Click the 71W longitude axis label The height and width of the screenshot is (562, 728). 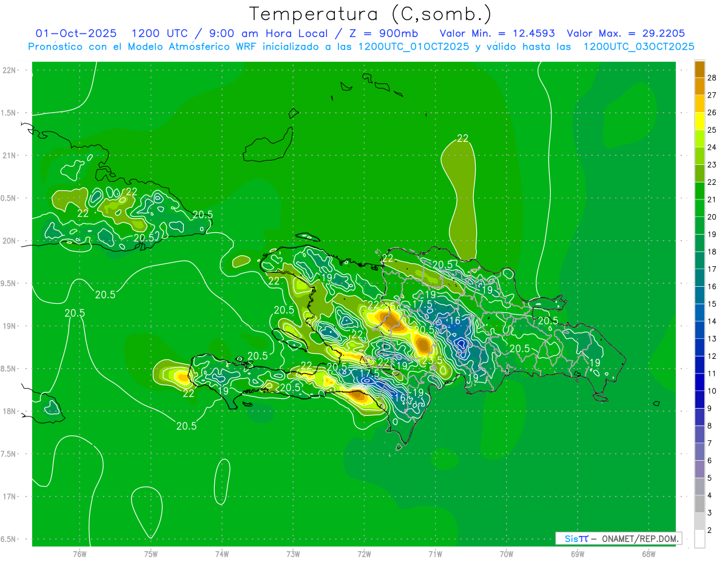435,554
